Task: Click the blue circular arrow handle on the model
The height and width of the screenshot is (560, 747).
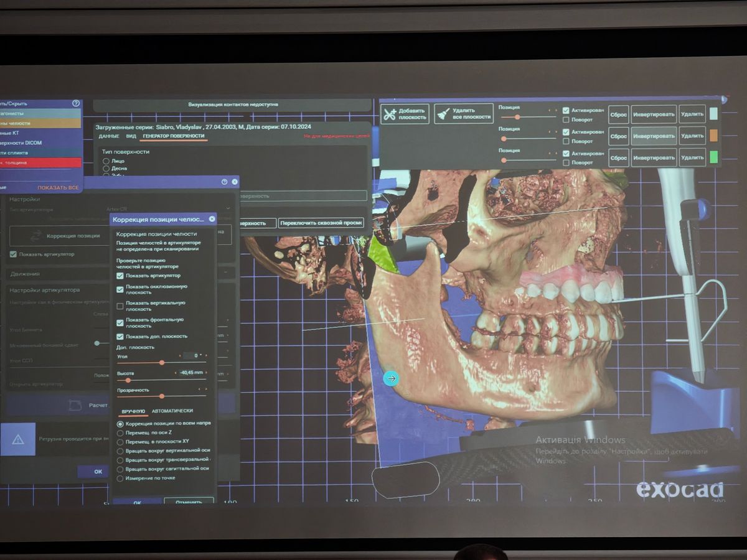Action: point(391,378)
